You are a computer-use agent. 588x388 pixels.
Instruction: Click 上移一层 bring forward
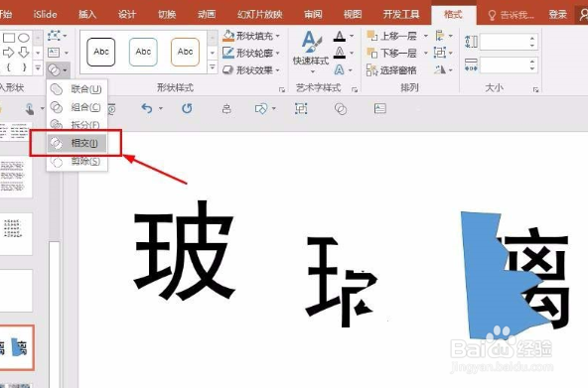(x=393, y=36)
